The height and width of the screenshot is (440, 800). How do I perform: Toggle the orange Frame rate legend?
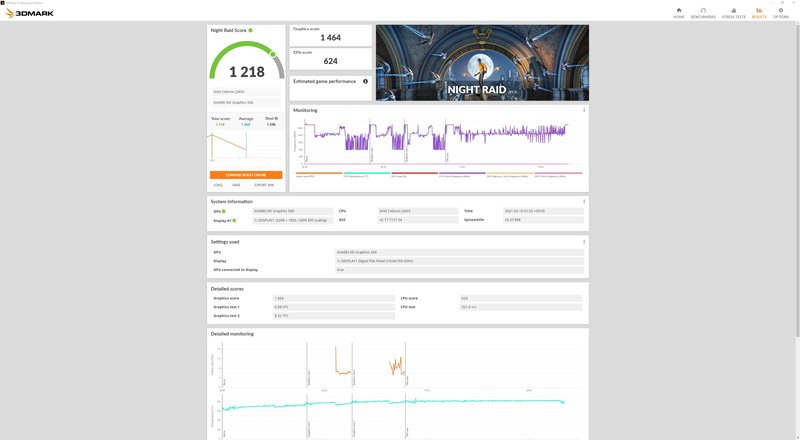point(319,175)
